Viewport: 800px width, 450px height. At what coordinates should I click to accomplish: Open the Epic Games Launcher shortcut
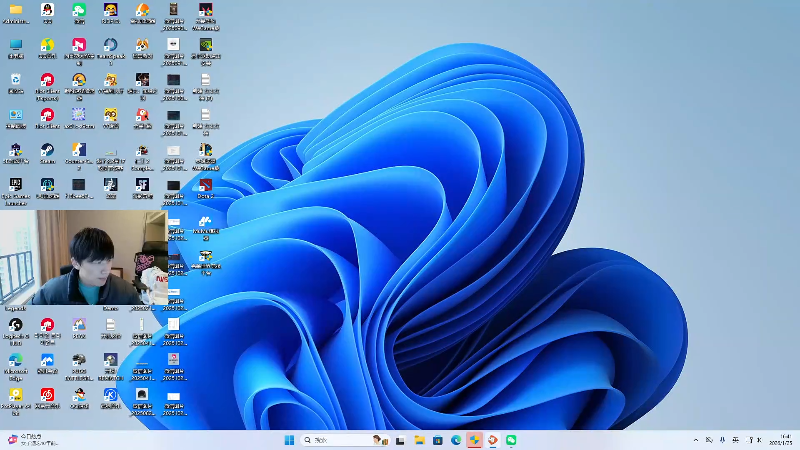15,185
